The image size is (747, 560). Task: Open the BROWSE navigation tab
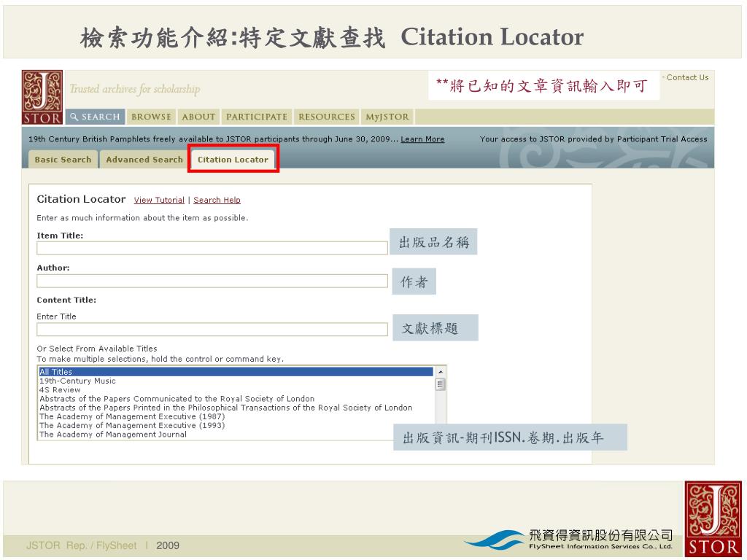pos(151,117)
